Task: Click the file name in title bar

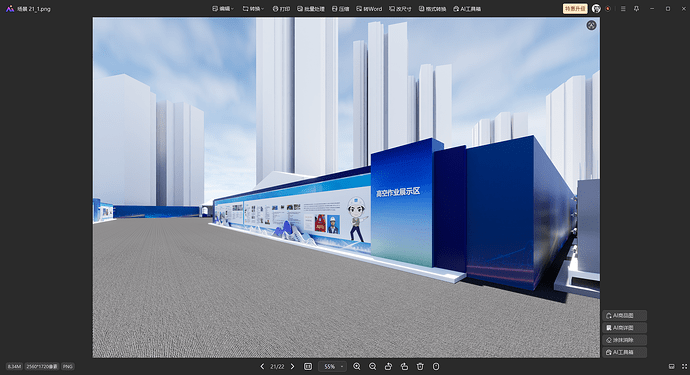Action: tap(34, 9)
